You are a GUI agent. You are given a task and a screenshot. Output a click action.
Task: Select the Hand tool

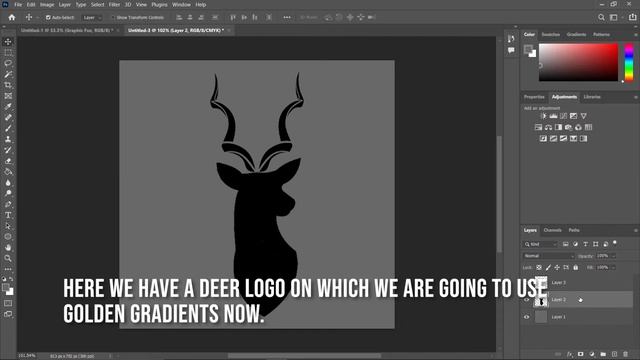(x=8, y=247)
